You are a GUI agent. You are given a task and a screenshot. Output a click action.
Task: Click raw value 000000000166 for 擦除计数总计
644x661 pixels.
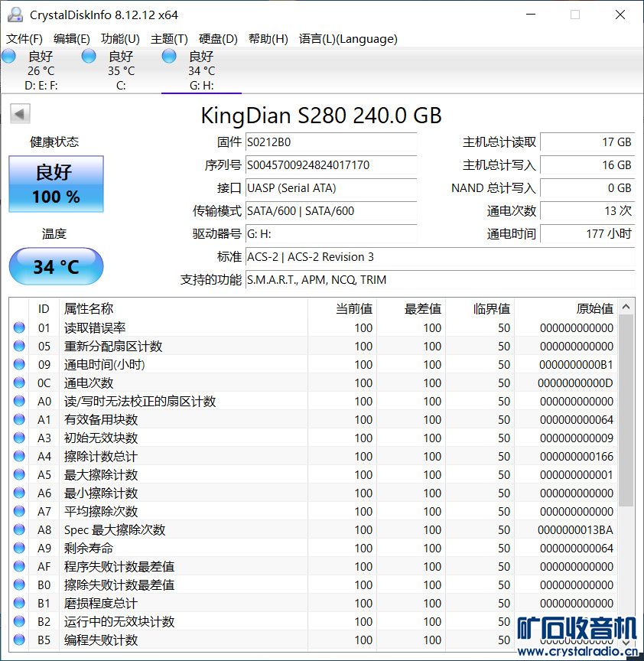577,457
